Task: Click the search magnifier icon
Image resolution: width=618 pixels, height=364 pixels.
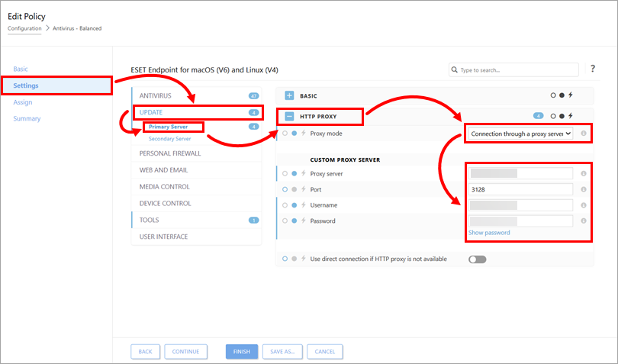Action: (x=455, y=69)
